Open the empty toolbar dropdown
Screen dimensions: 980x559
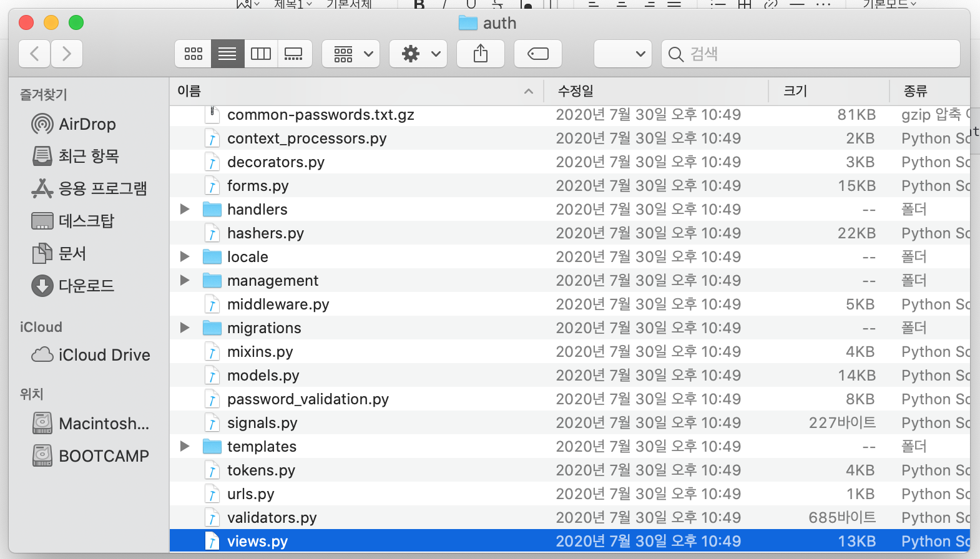[623, 54]
